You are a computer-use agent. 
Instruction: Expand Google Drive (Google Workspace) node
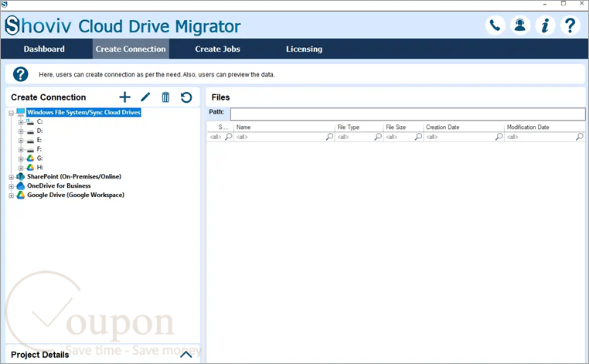12,196
